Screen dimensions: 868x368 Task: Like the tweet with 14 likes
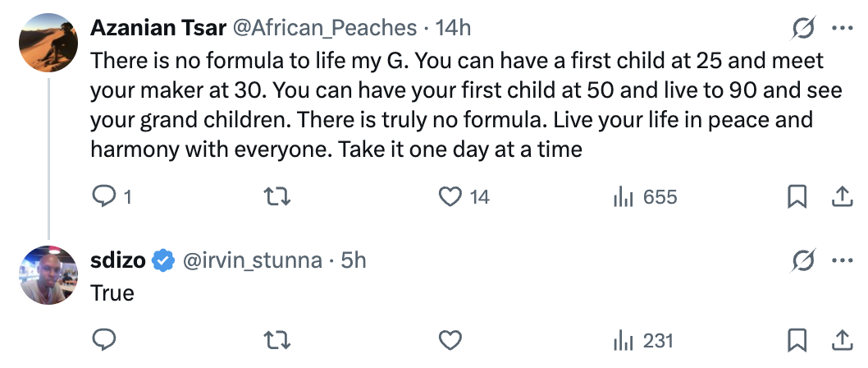coord(449,197)
